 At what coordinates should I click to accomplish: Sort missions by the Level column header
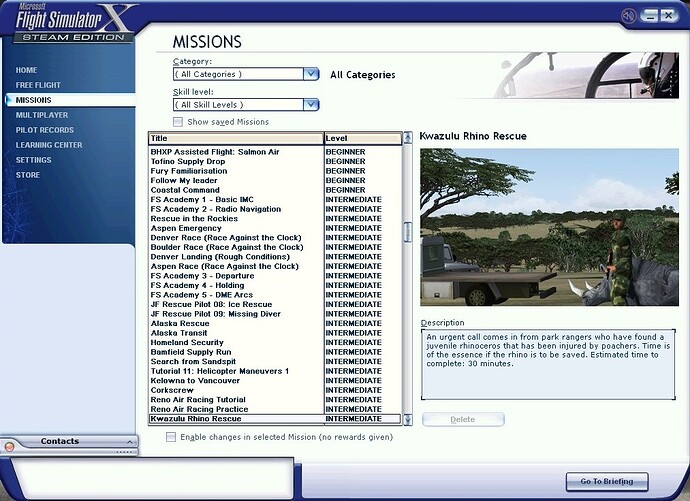pos(362,138)
